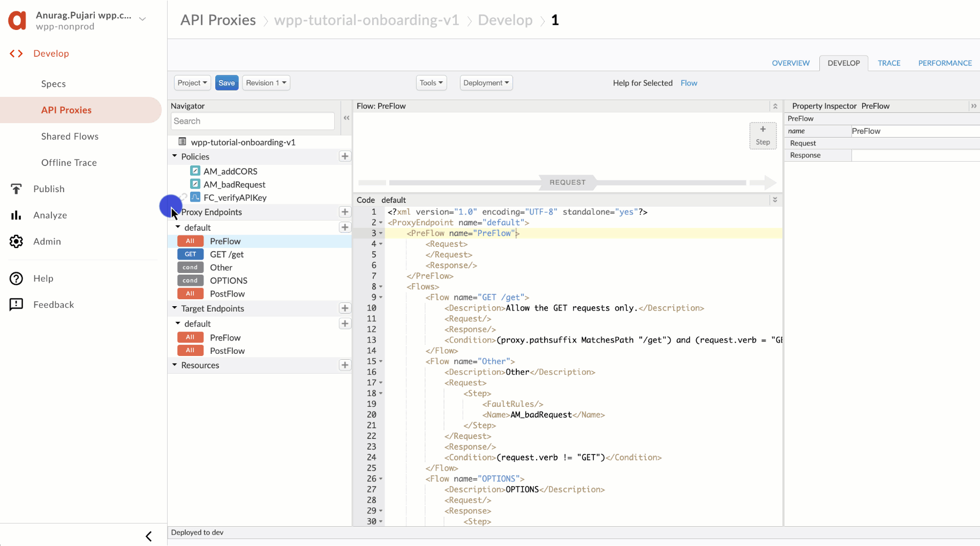
Task: Click the Publish icon in the sidebar
Action: click(16, 189)
